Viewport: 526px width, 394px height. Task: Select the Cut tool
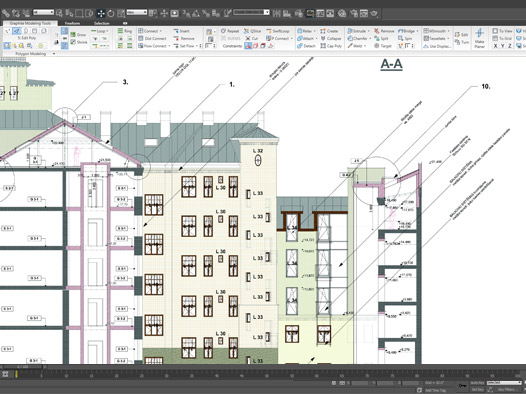pyautogui.click(x=252, y=38)
